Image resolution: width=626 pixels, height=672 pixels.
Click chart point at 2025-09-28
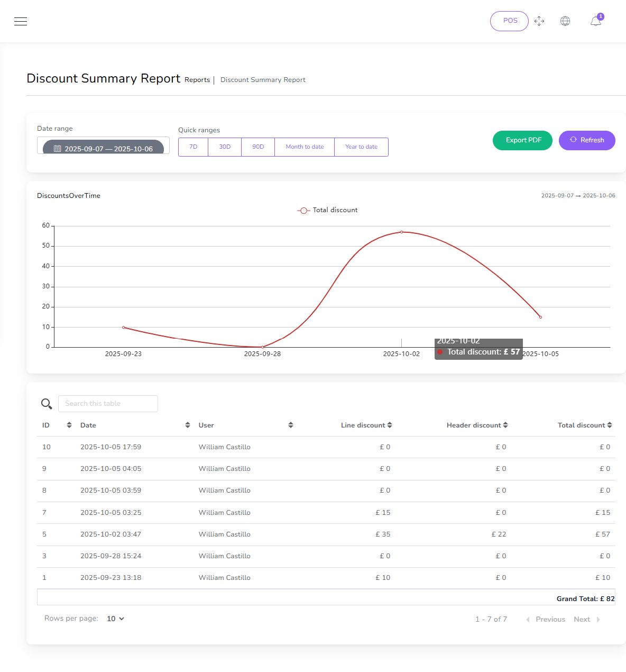click(x=263, y=347)
